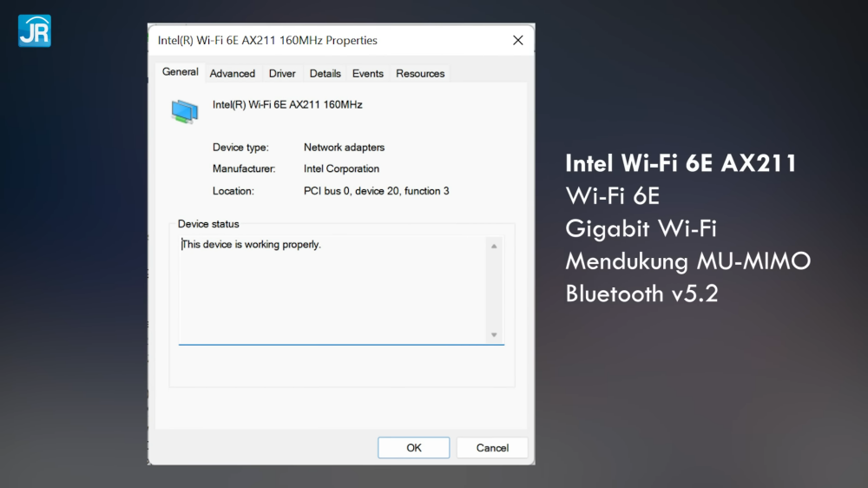Click the Properties dialog title bar text
Viewport: 868px width, 488px height.
(267, 40)
